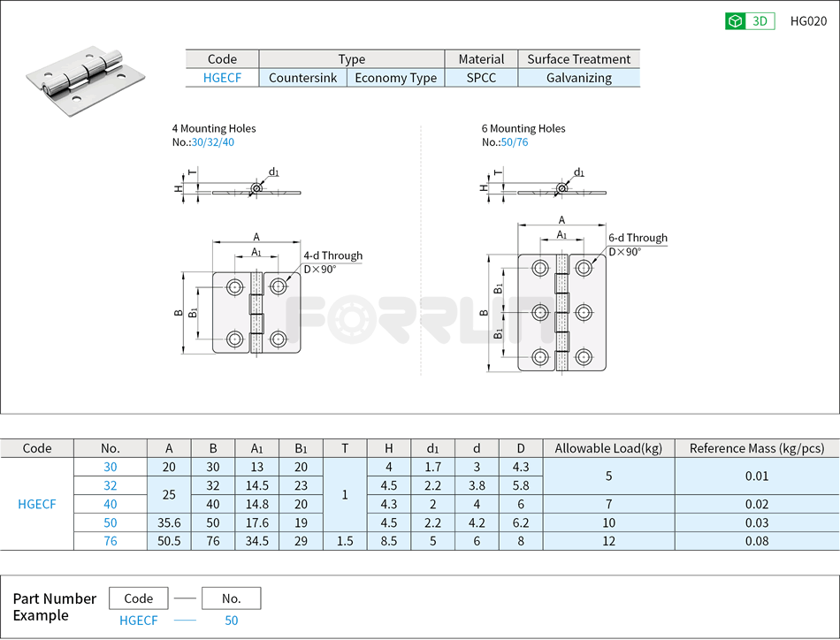Select 50 in the part number example
The image size is (840, 640).
pyautogui.click(x=231, y=621)
